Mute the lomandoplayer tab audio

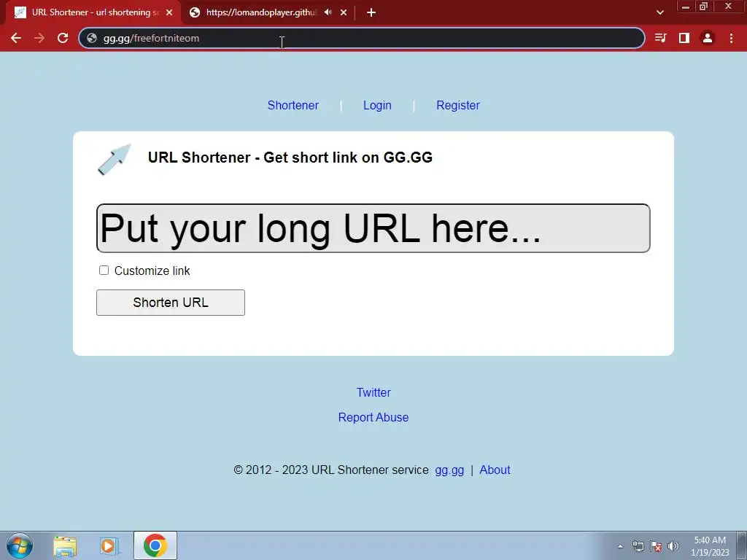pos(328,12)
